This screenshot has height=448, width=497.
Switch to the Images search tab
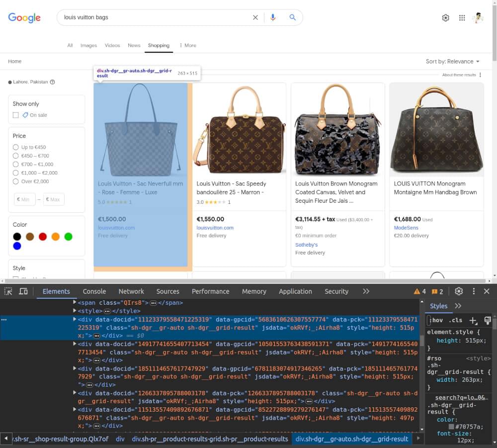point(88,45)
